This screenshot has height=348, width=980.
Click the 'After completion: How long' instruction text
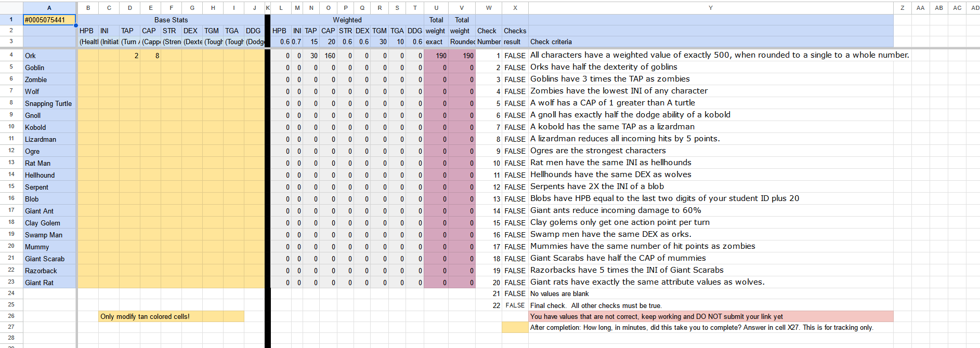pyautogui.click(x=702, y=327)
